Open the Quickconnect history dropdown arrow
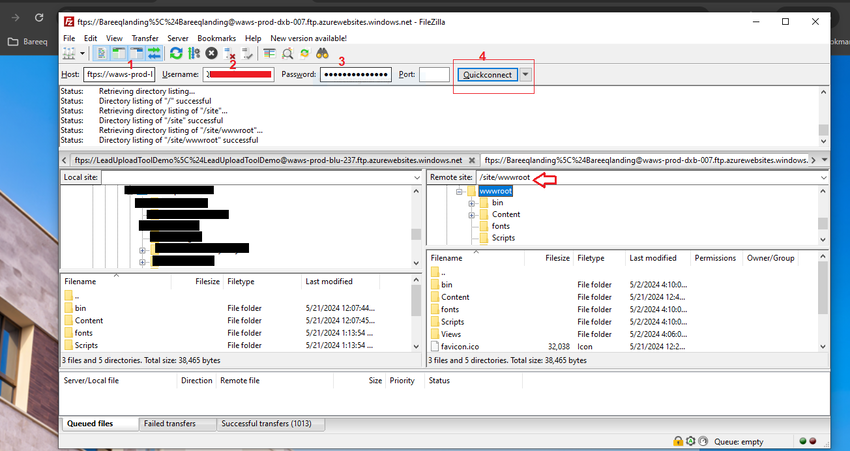Screen dimensions: 850x451 pos(526,75)
